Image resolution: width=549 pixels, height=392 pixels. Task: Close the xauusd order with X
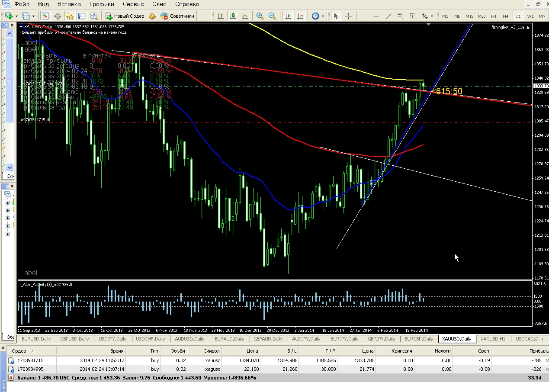click(x=547, y=360)
